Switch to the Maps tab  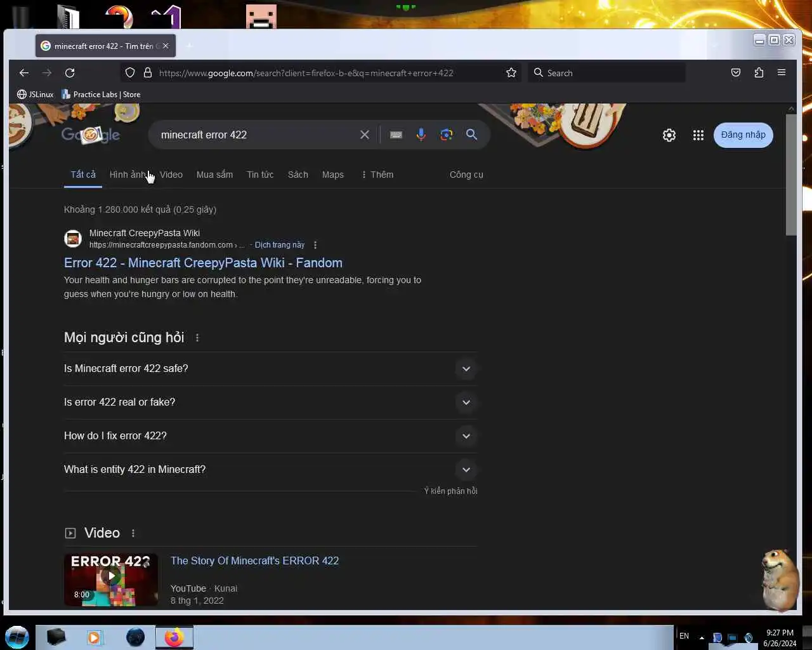coord(333,175)
